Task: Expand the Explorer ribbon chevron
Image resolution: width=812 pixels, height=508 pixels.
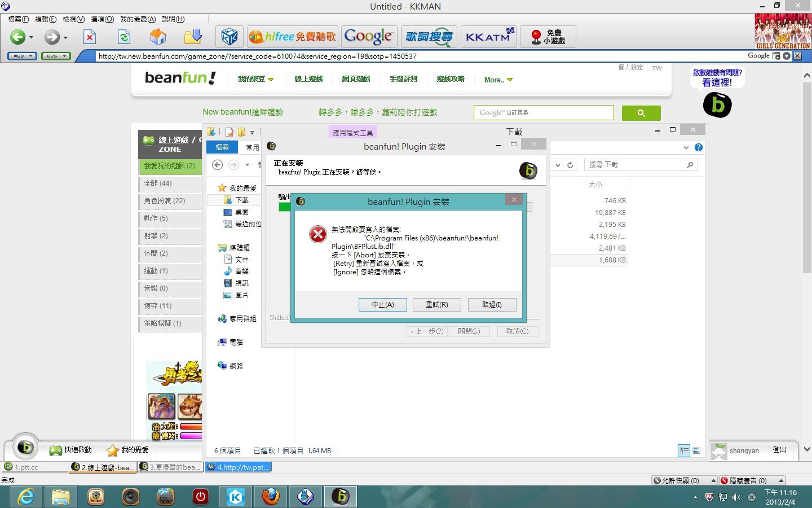Action: coord(686,147)
